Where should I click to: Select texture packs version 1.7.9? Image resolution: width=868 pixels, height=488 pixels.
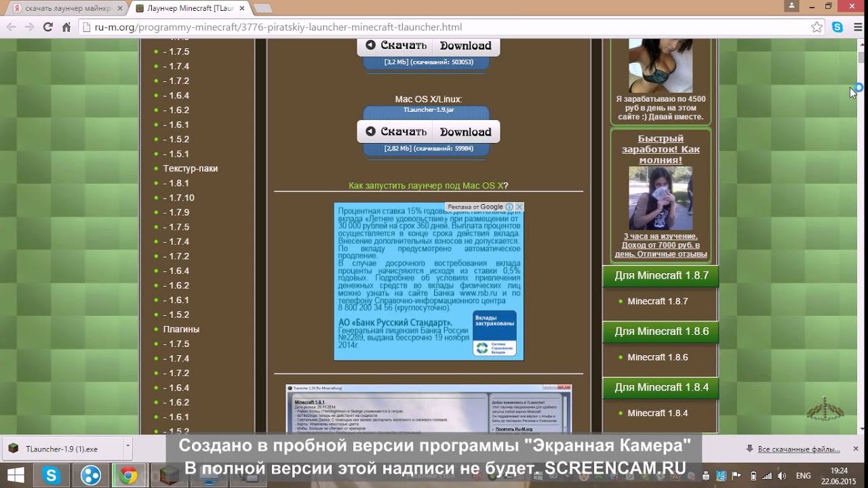coord(176,212)
